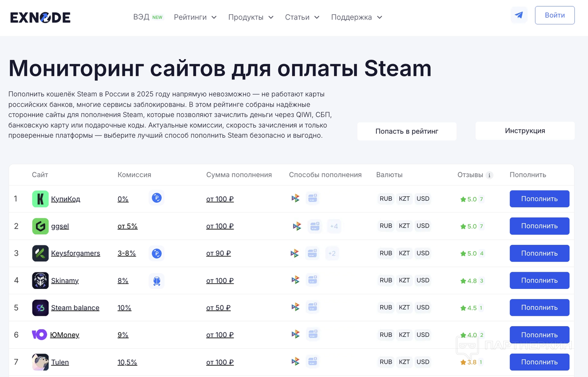Show the +2 extra payment methods for Keysforgamers

tap(332, 253)
